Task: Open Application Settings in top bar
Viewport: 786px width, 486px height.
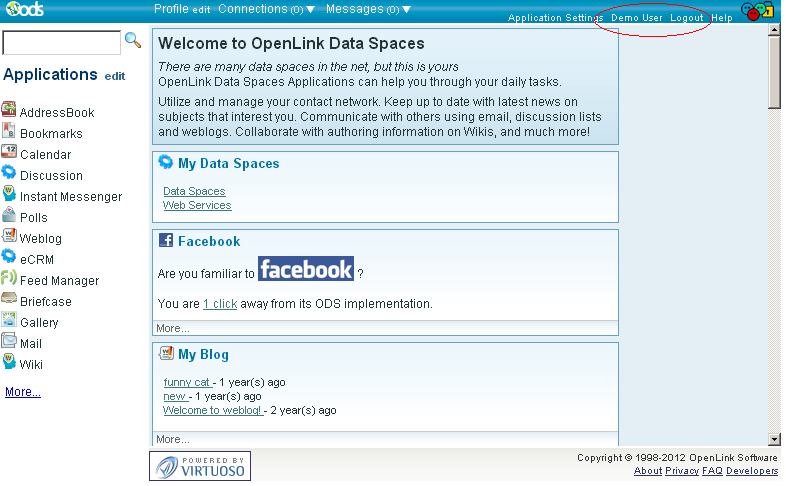Action: (x=554, y=18)
